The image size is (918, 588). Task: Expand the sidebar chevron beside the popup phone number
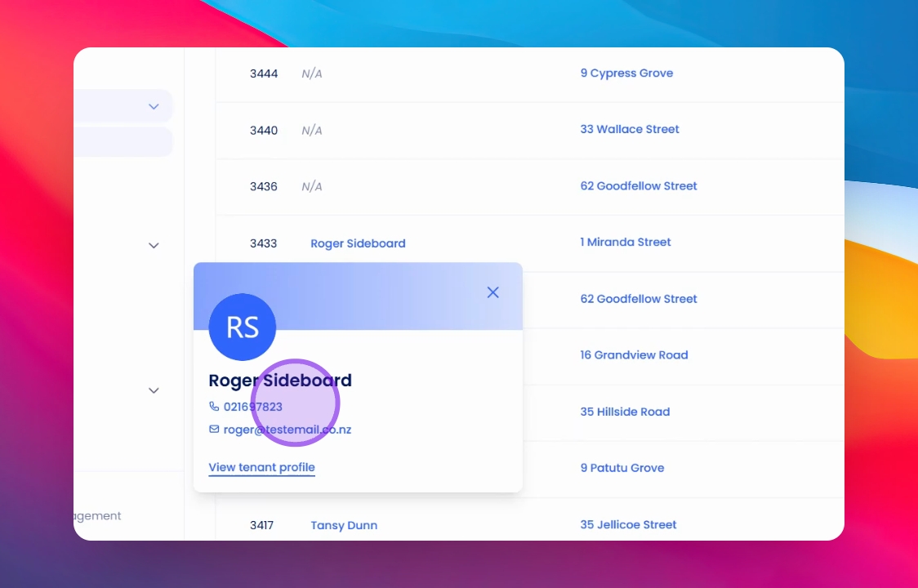click(x=154, y=390)
